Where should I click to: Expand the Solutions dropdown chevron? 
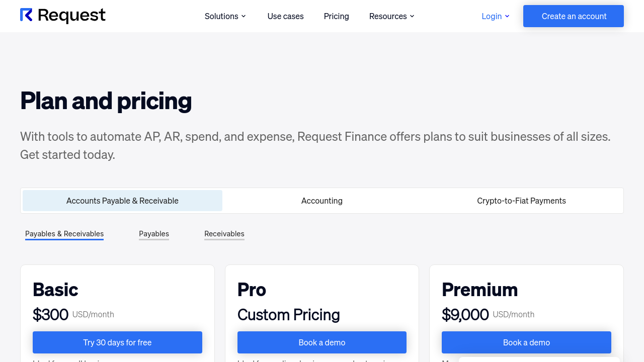tap(244, 16)
